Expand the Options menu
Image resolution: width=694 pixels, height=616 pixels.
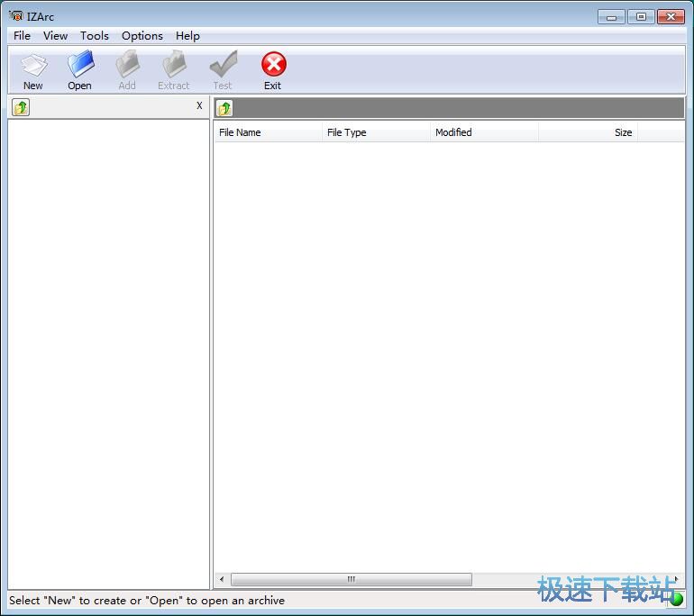[142, 36]
